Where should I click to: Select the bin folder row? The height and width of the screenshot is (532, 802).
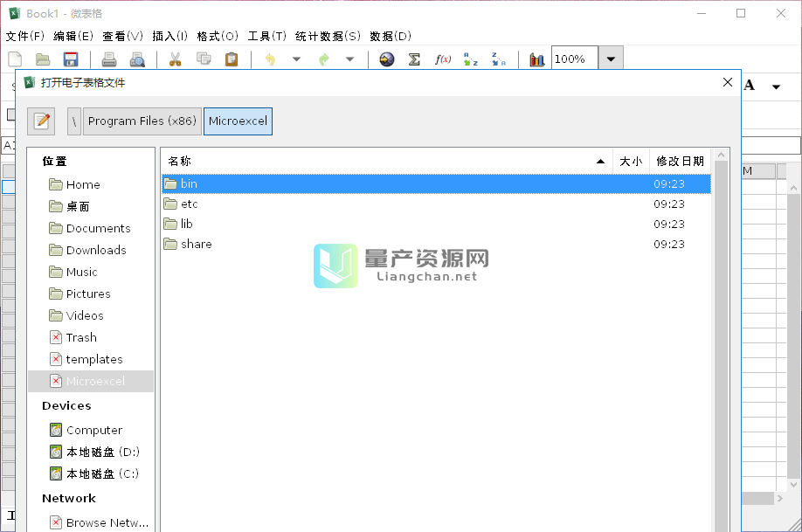point(436,183)
